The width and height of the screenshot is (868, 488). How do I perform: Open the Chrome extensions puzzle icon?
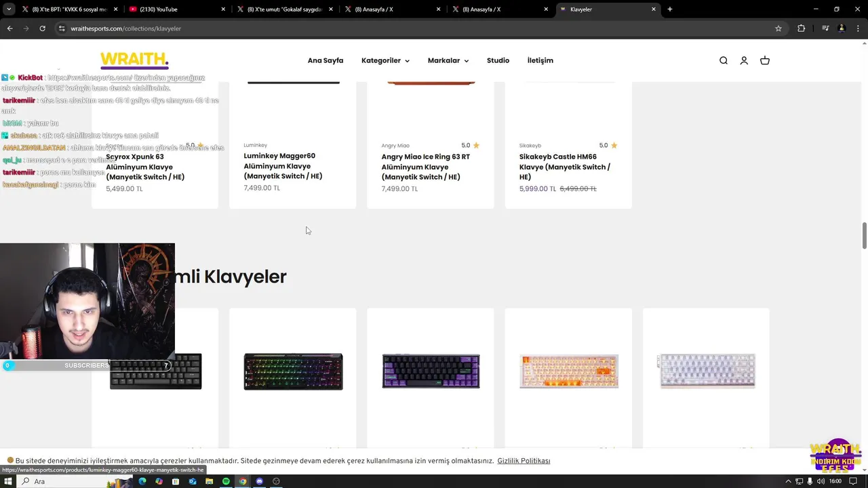802,28
